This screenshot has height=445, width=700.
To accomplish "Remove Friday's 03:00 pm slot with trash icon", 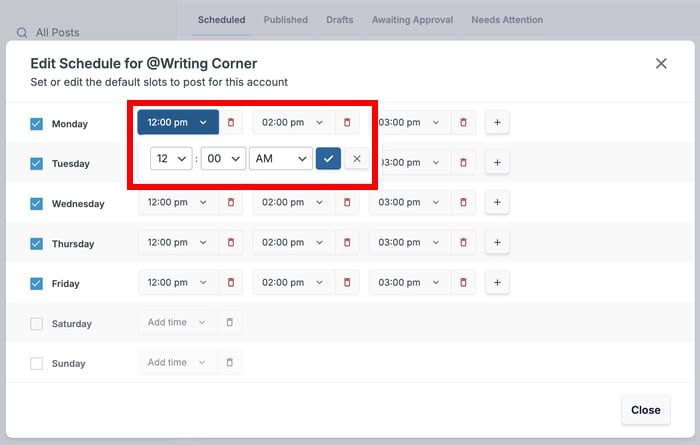I will pos(463,282).
